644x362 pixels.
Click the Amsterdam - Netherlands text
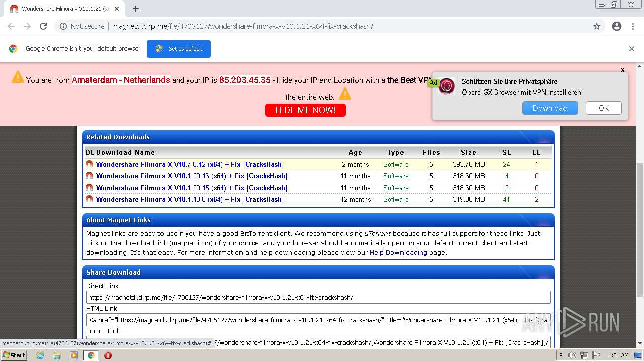pyautogui.click(x=121, y=80)
